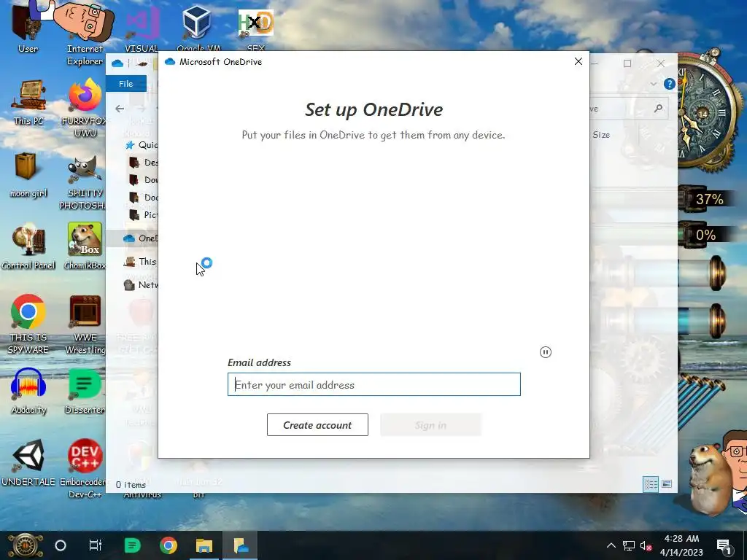The height and width of the screenshot is (560, 747).
Task: Select the Dissenter desktop icon
Action: point(85,391)
